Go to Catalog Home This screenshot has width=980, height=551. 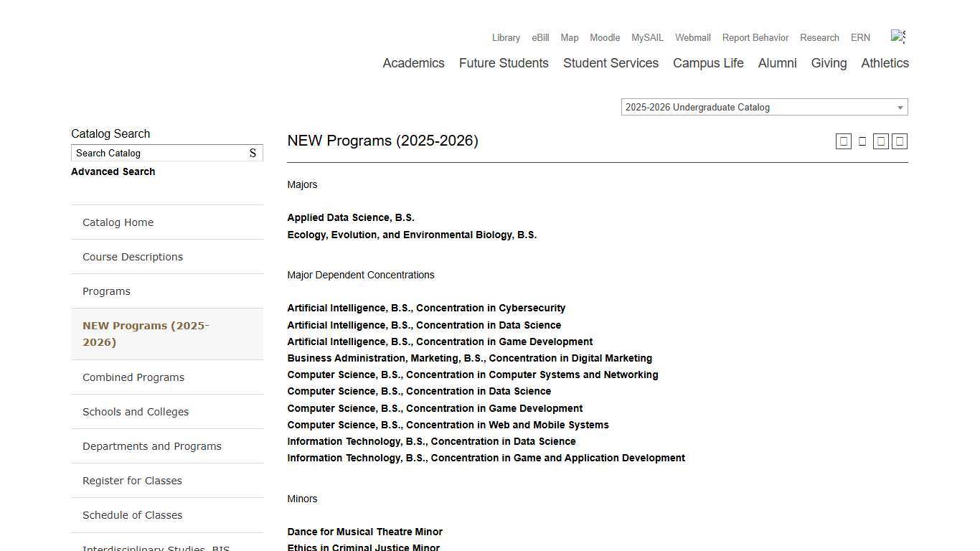pyautogui.click(x=118, y=222)
